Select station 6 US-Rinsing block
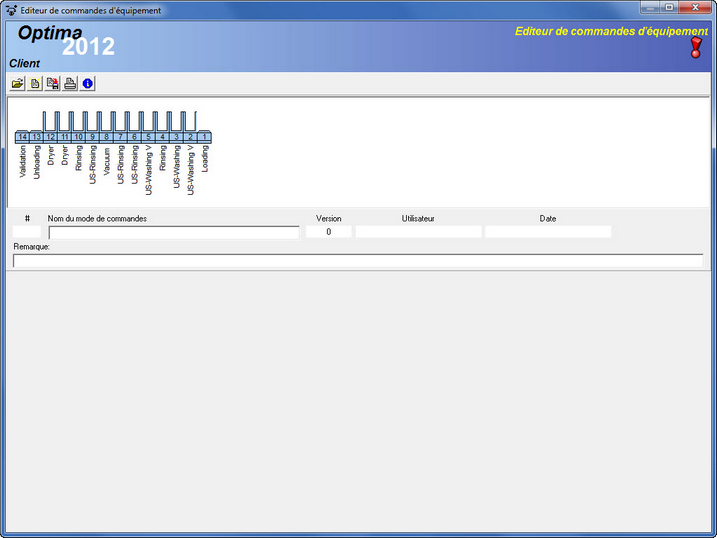This screenshot has height=538, width=717. click(134, 137)
